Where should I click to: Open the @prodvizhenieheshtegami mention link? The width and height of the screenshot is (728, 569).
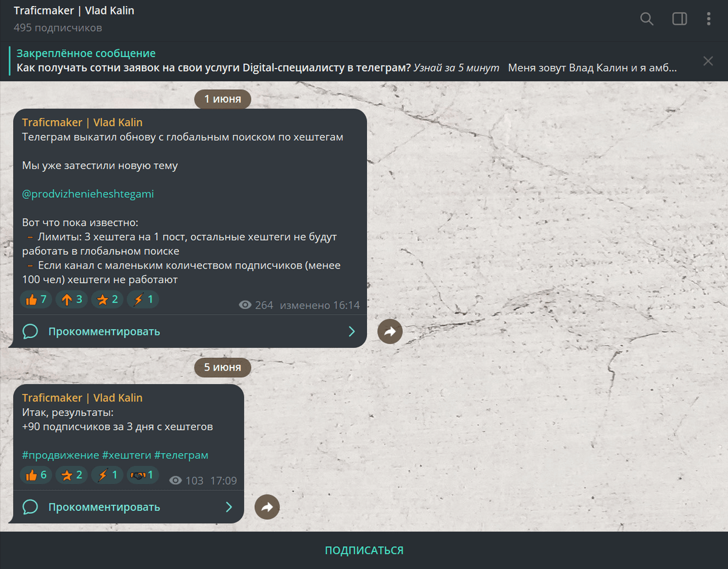88,194
